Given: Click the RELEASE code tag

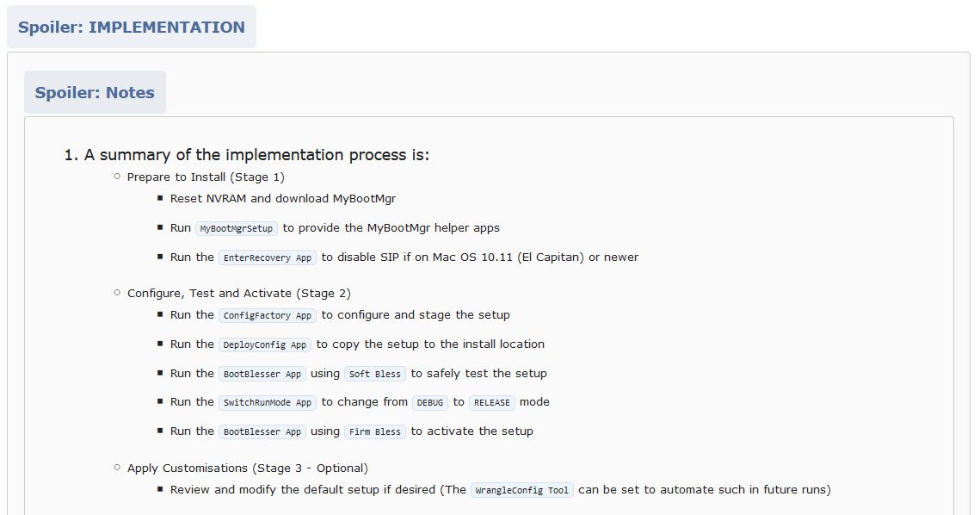Looking at the screenshot, I should coord(492,402).
